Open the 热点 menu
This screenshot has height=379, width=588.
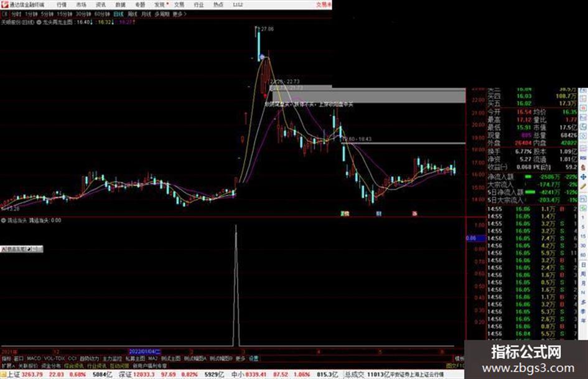point(218,4)
